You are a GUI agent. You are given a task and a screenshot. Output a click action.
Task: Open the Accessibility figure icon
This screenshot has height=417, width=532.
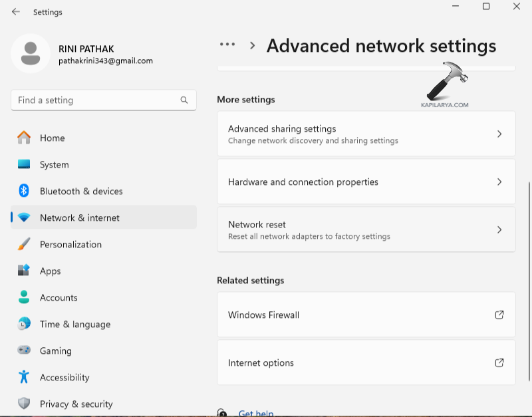click(24, 377)
